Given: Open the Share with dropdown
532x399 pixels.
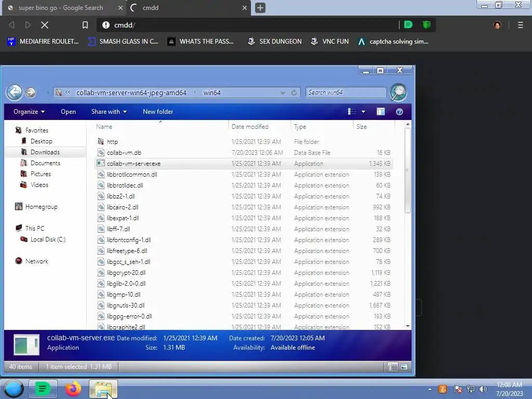Looking at the screenshot, I should (x=109, y=112).
